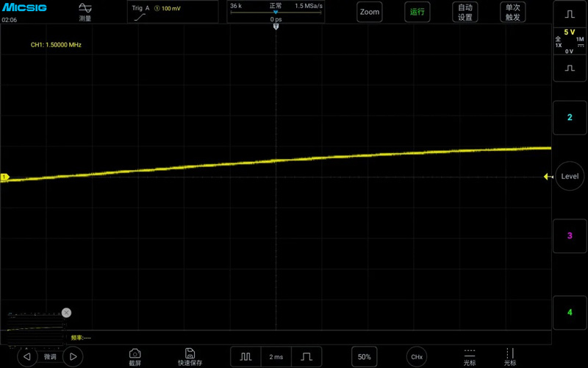The width and height of the screenshot is (588, 368).
Task: Click the 快速保存 quick save icon
Action: point(190,357)
